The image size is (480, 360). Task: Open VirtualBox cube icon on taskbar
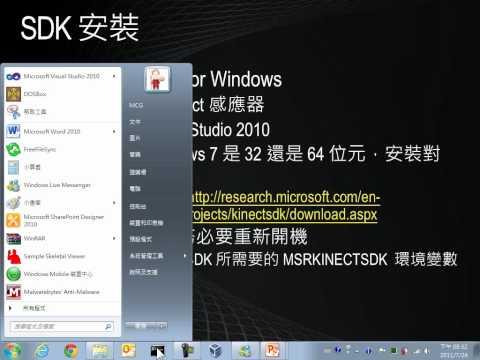[216, 351]
